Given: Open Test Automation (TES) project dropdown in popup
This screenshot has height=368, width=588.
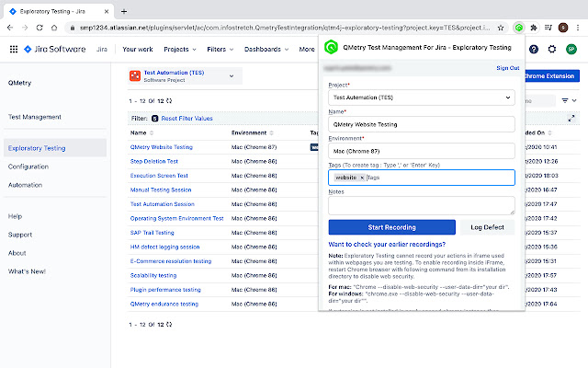Looking at the screenshot, I should click(422, 98).
